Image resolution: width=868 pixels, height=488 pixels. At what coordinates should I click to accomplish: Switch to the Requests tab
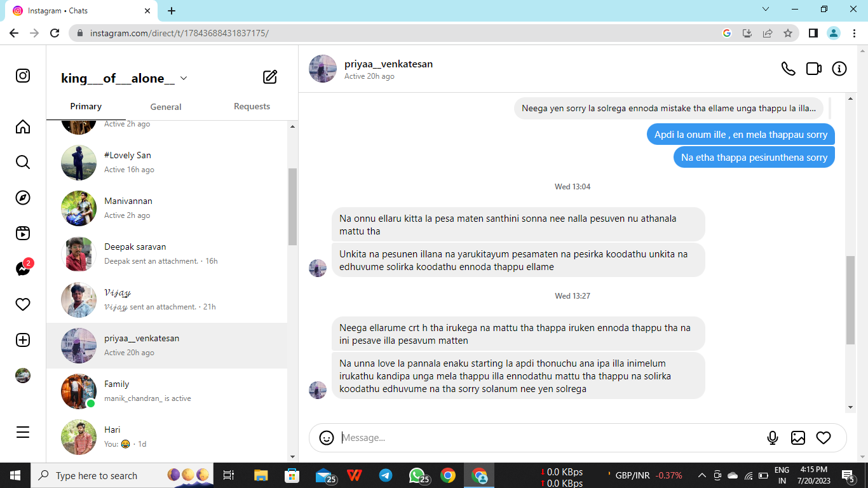coord(252,107)
